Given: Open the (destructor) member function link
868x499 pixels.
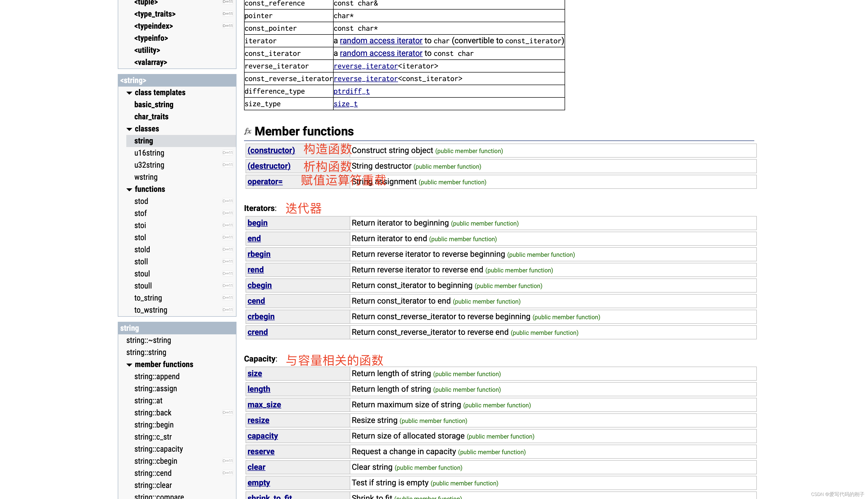Looking at the screenshot, I should point(269,166).
